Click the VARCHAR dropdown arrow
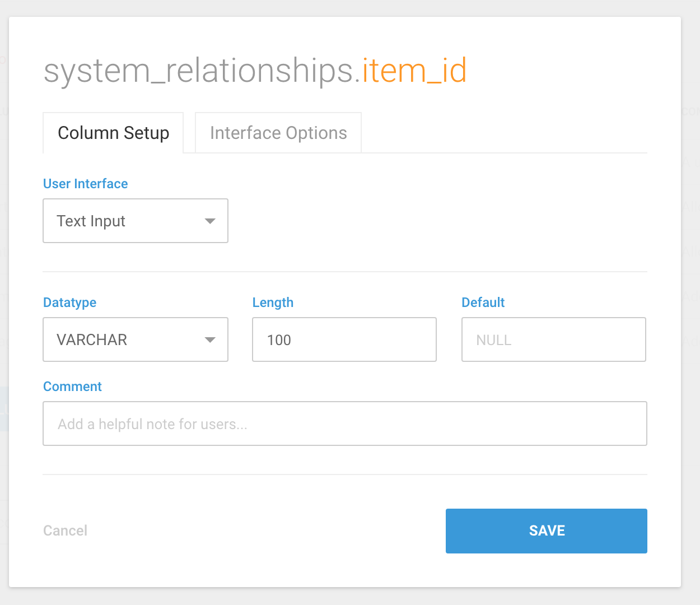 tap(210, 339)
